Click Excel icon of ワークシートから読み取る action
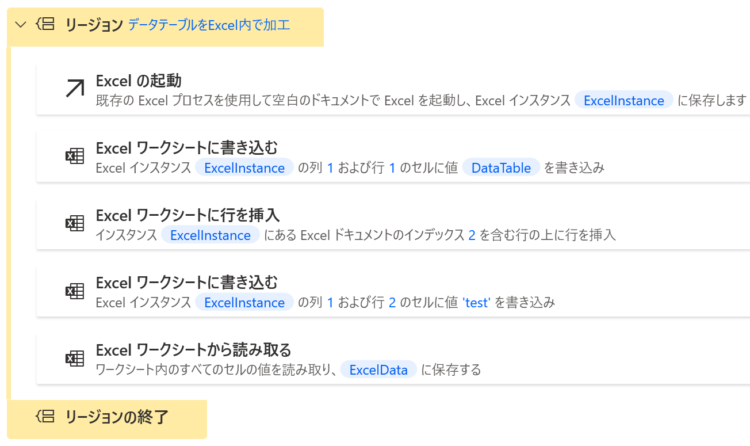This screenshot has height=446, width=750. 75,358
